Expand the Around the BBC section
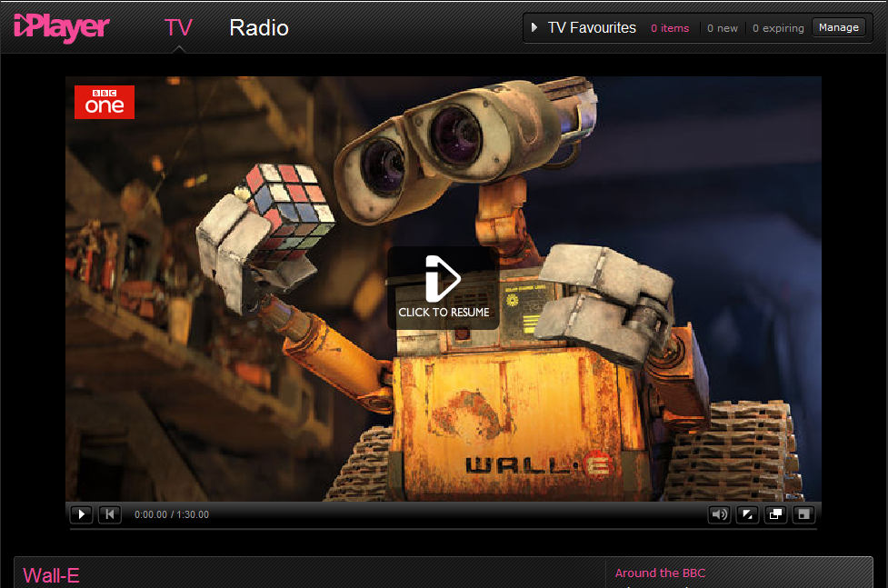 (x=661, y=573)
